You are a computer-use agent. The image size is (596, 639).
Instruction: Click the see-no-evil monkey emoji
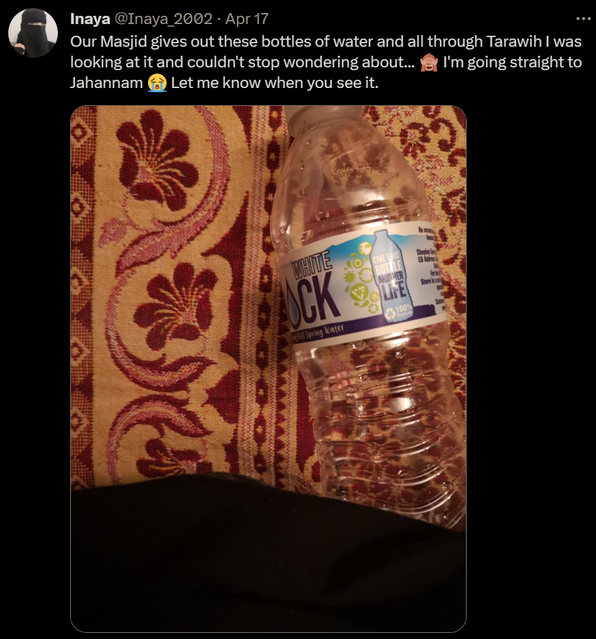[429, 62]
